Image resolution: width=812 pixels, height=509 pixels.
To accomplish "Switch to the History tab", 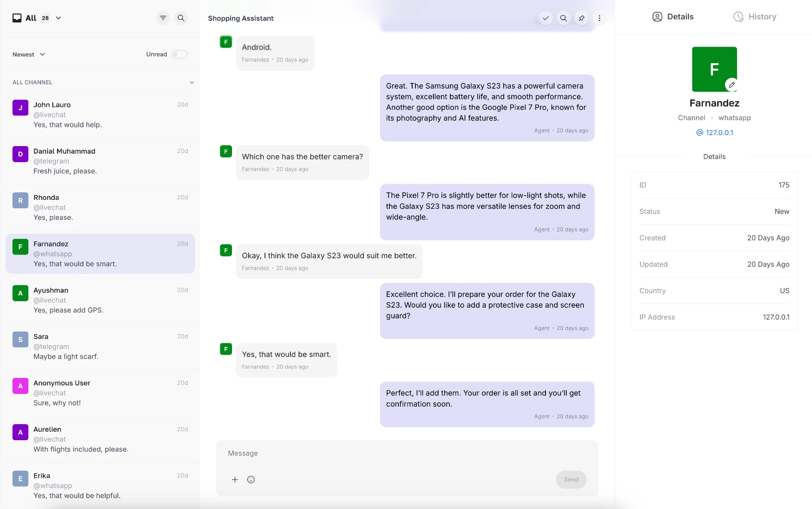I will (x=754, y=16).
